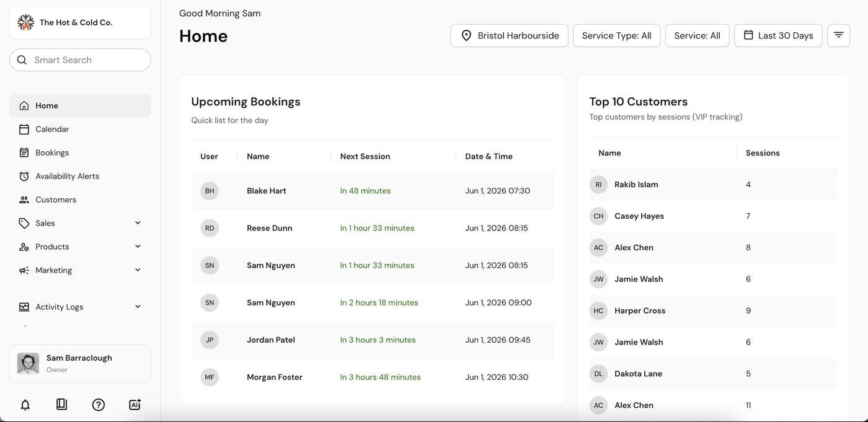Click the calendar icon in date filter

(x=748, y=35)
